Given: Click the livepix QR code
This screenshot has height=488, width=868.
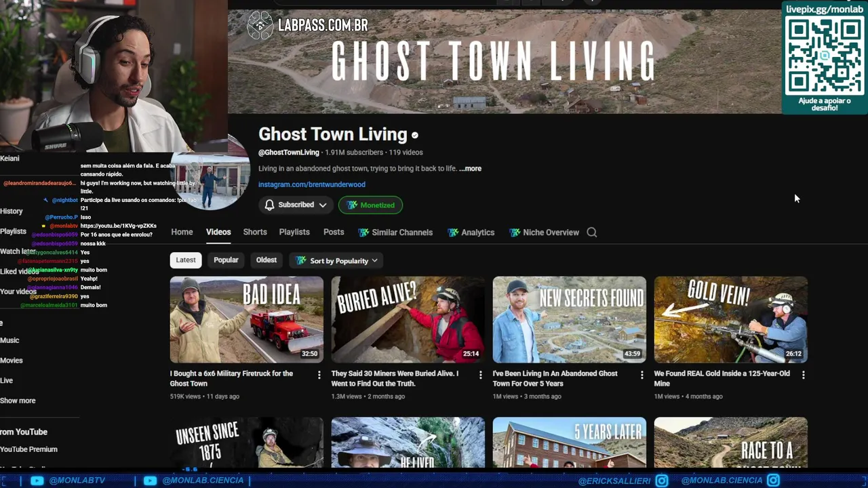Looking at the screenshot, I should click(825, 56).
